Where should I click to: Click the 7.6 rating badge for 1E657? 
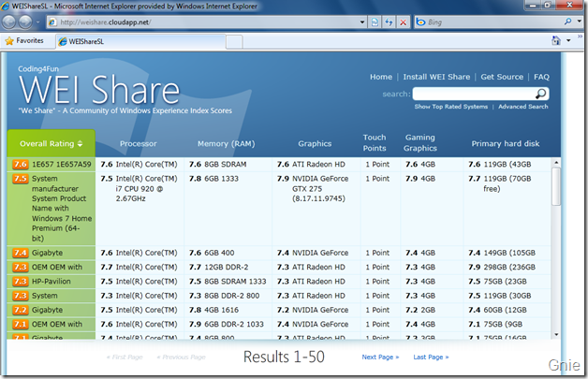[21, 164]
